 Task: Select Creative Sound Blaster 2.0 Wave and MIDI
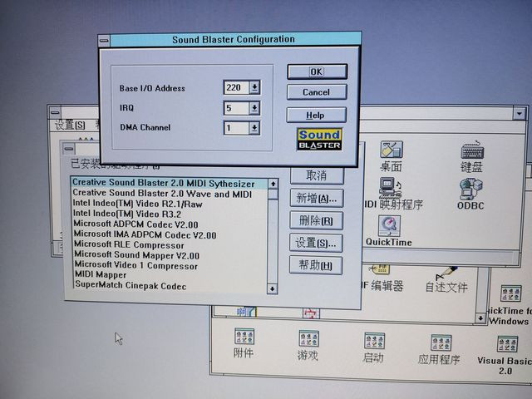[x=169, y=194]
